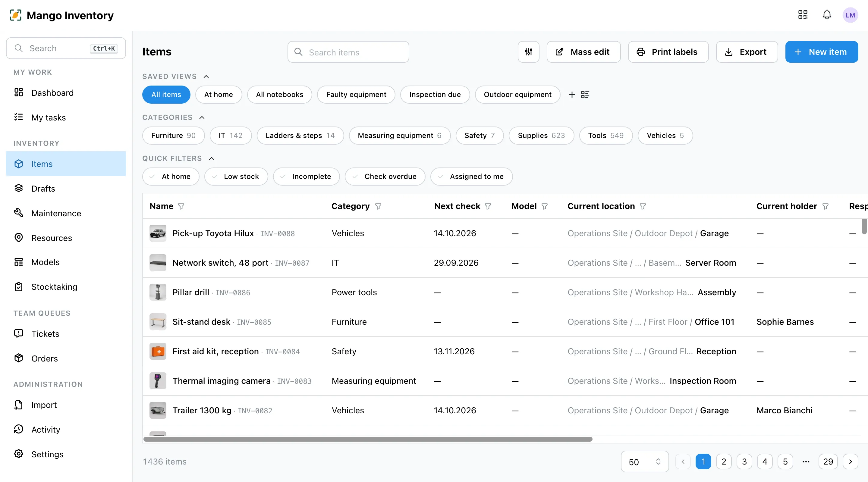Click the Items cube icon in sidebar
The image size is (868, 482).
point(19,164)
